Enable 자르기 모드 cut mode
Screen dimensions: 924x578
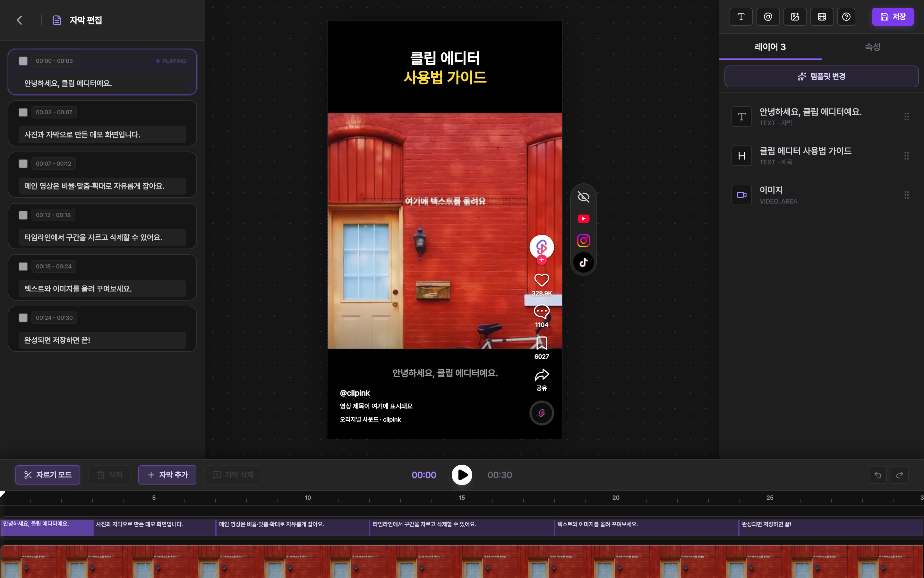tap(48, 475)
